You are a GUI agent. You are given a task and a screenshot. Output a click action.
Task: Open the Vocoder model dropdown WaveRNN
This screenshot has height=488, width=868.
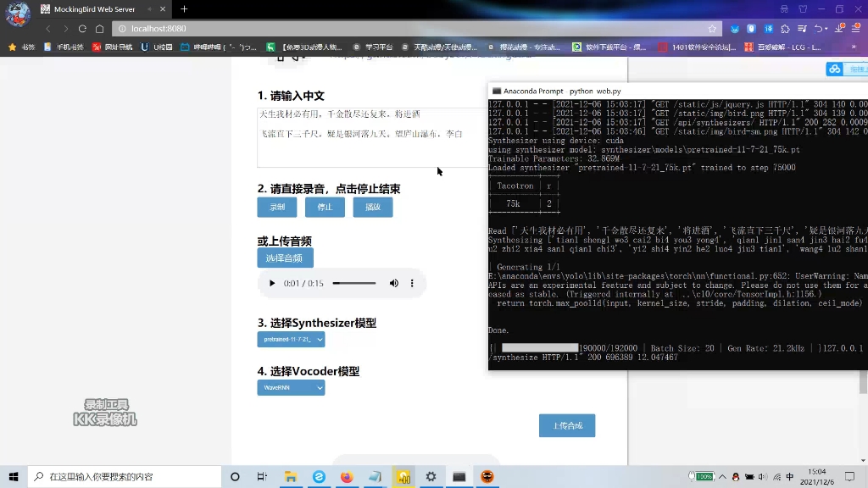(x=291, y=387)
